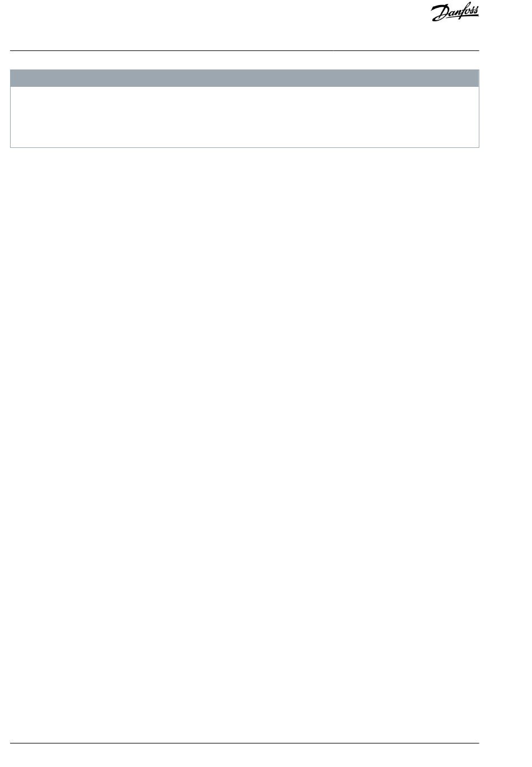Click inside the empty notice box body
The image size is (532, 767).
click(x=245, y=117)
